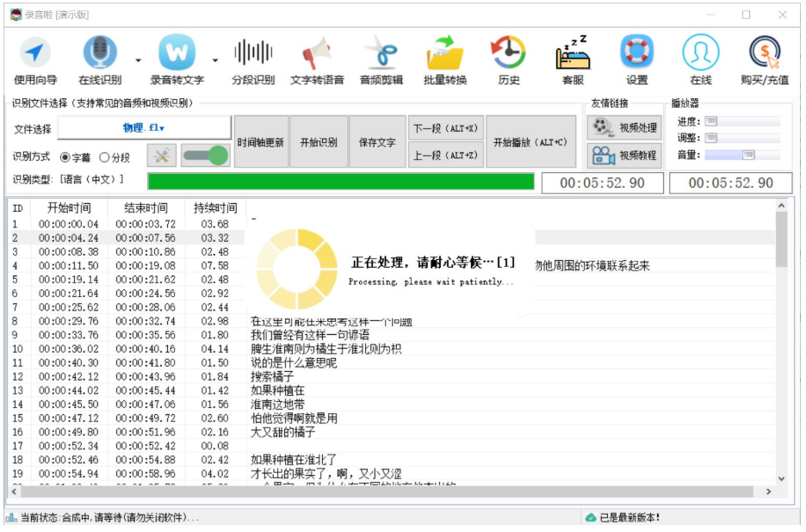806x532 pixels.
Task: Expand the 录音转文字 dropdown arrow
Action: point(215,60)
